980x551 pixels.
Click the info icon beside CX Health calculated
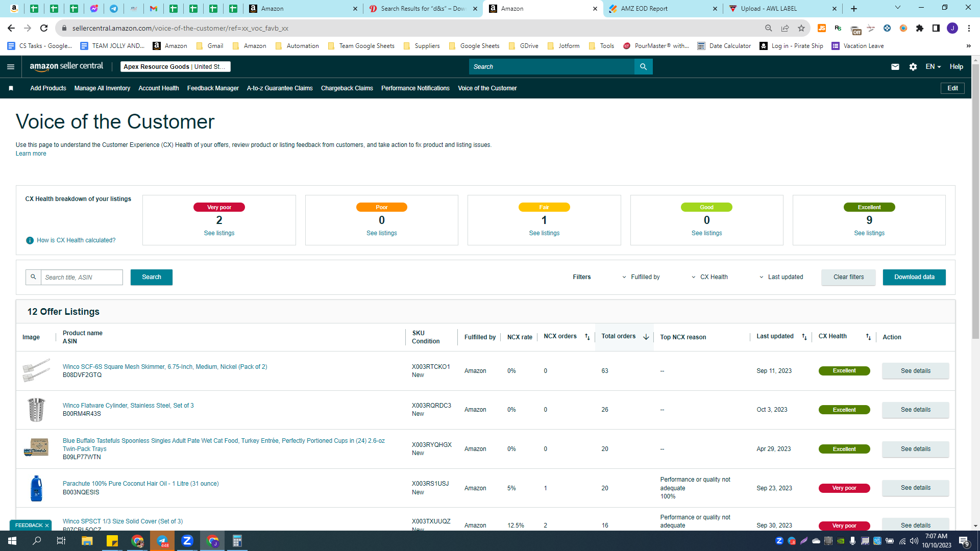[x=30, y=240]
